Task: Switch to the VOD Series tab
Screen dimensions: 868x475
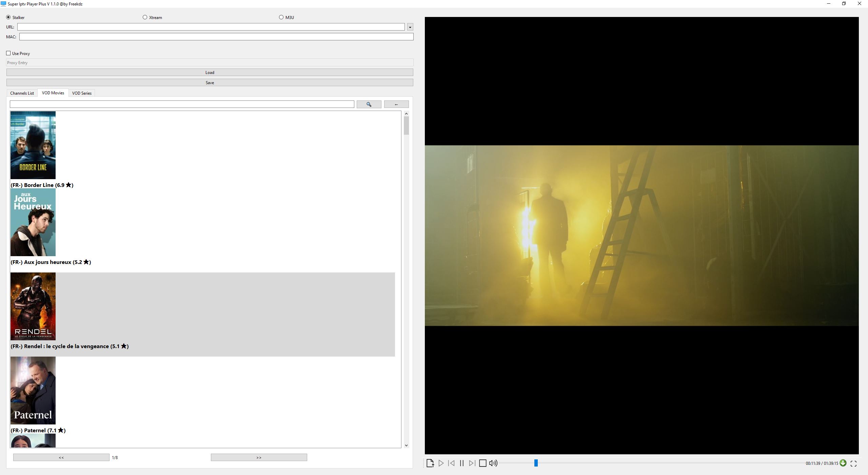Action: [x=82, y=93]
